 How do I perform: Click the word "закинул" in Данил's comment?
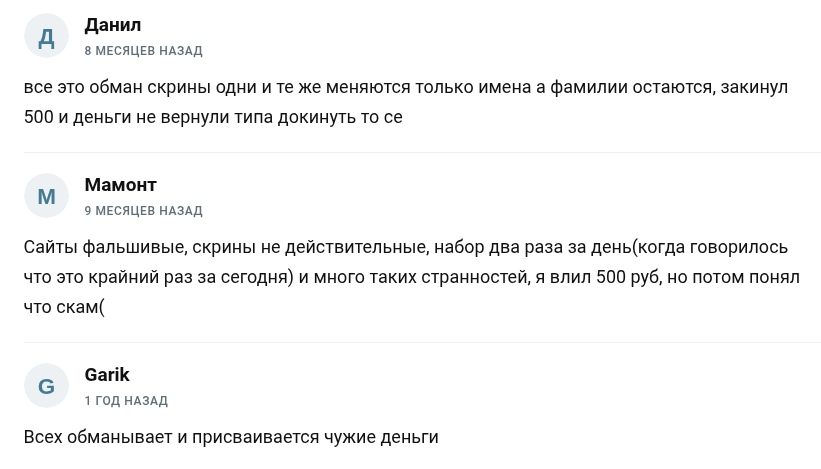click(x=752, y=87)
